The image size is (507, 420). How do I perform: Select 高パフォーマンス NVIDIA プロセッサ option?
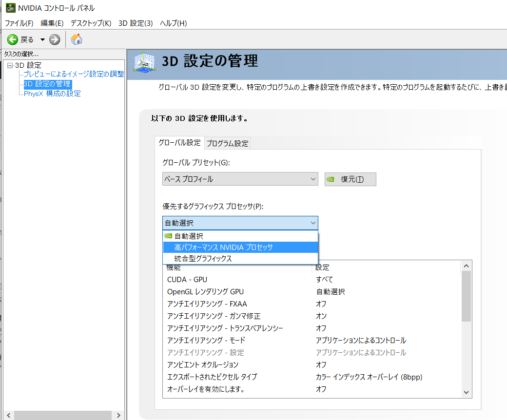point(224,248)
